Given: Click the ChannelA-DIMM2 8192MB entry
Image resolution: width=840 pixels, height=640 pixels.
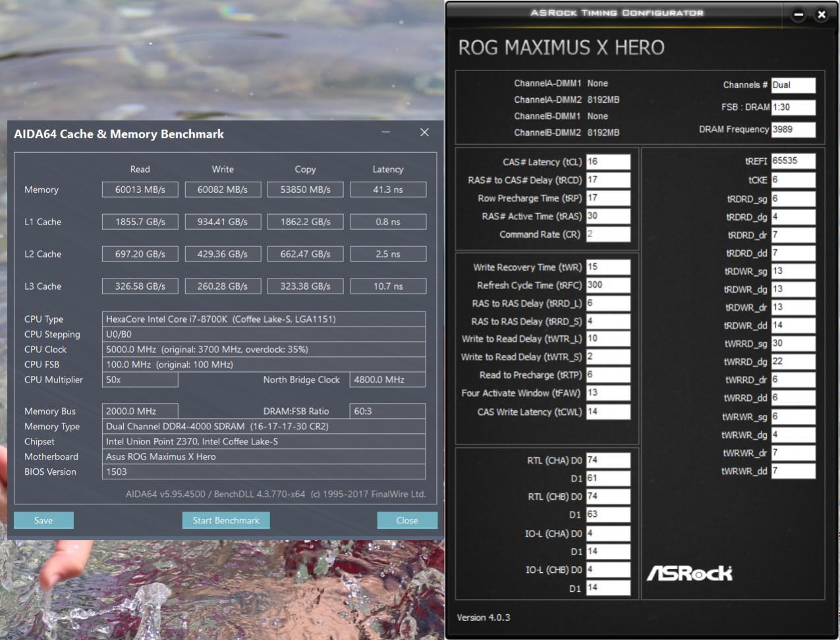Looking at the screenshot, I should pos(567,100).
